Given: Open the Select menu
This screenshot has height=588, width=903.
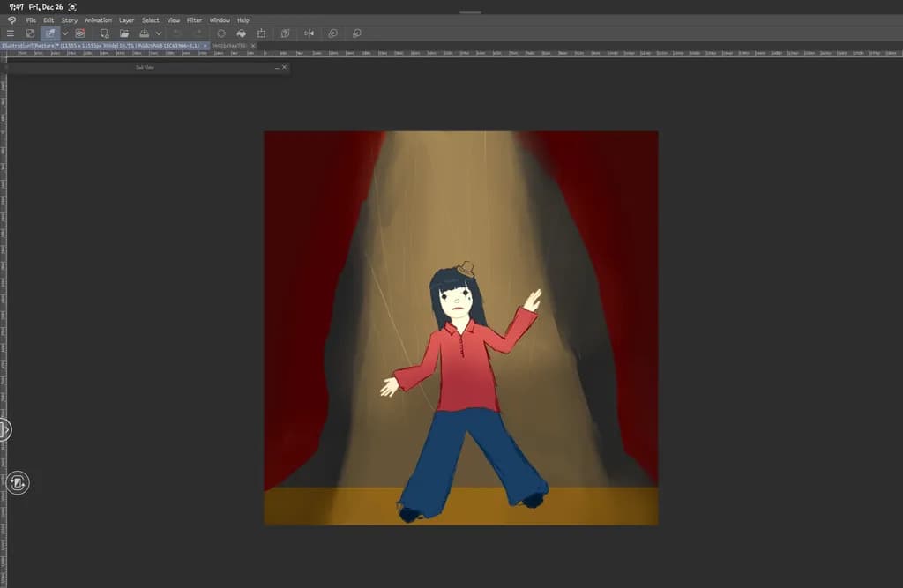Looking at the screenshot, I should click(150, 20).
